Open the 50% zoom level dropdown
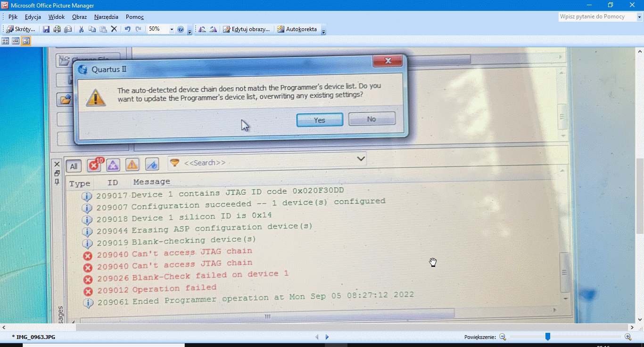 click(x=172, y=29)
